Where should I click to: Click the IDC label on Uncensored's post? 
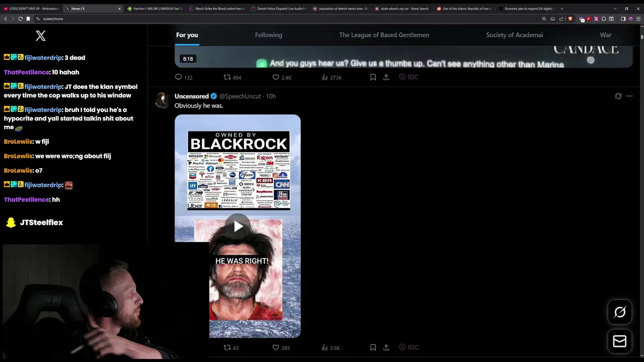coord(409,347)
